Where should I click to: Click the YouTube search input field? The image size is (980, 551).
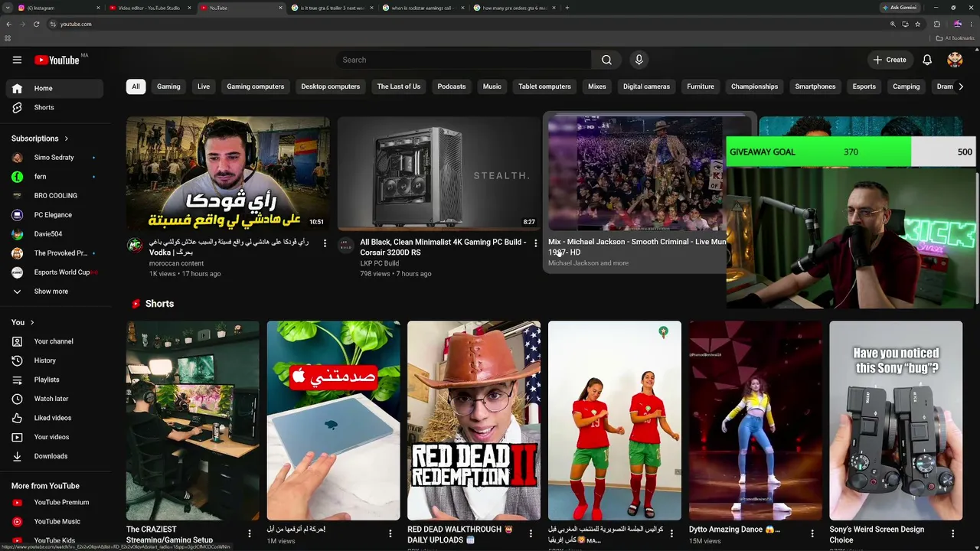pyautogui.click(x=463, y=60)
